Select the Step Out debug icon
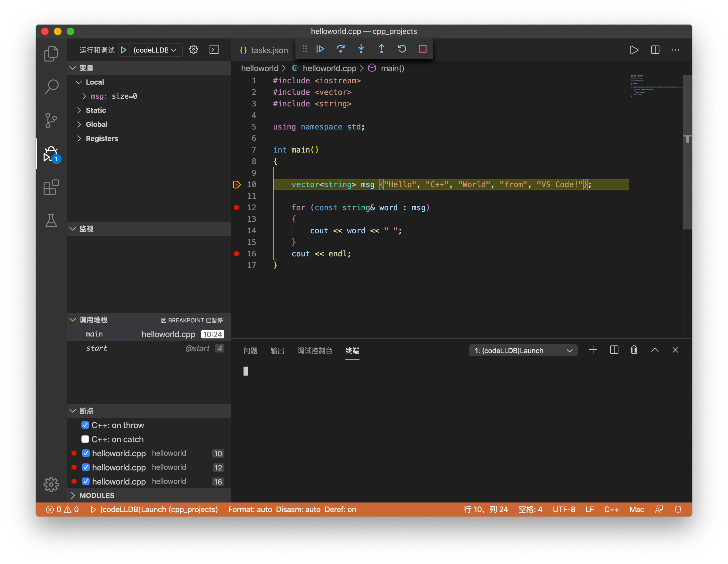 [x=381, y=49]
